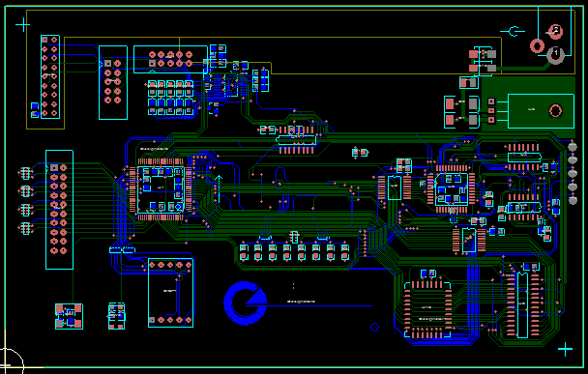
Task: Select the small cyan upward arrow marker
Action: [219, 188]
